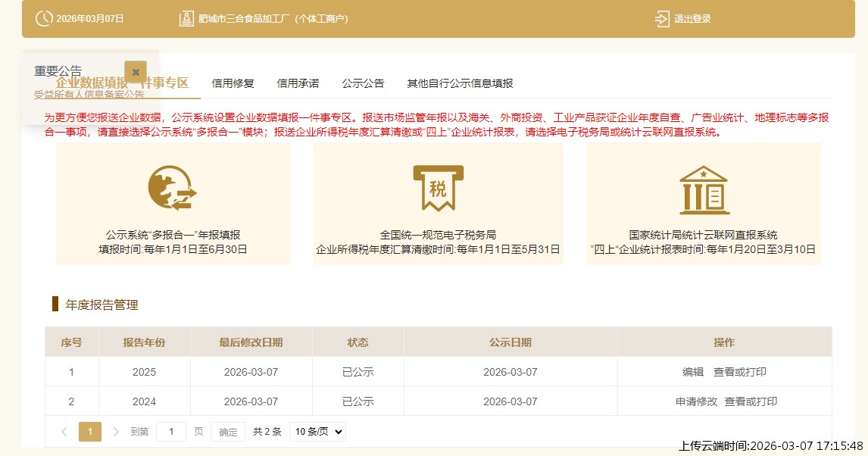Click the 退出登录 logout icon
This screenshot has width=868, height=456.
[662, 18]
